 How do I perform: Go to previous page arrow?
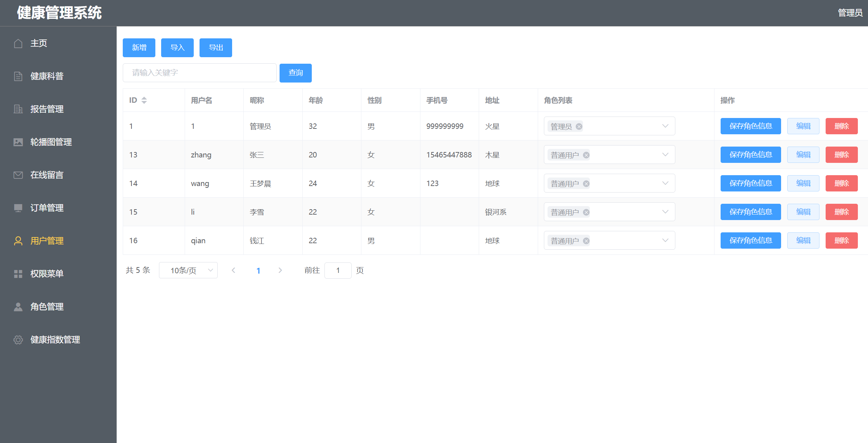(234, 270)
